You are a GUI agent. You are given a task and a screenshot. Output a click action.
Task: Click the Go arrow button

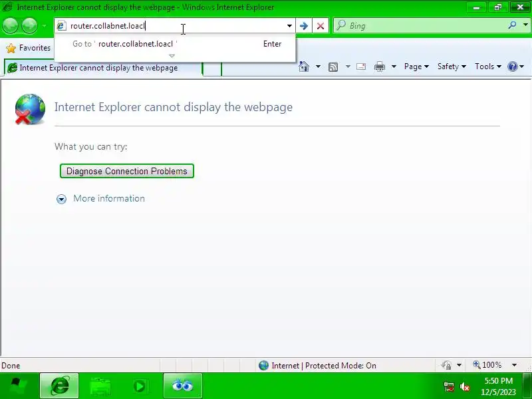pyautogui.click(x=304, y=26)
